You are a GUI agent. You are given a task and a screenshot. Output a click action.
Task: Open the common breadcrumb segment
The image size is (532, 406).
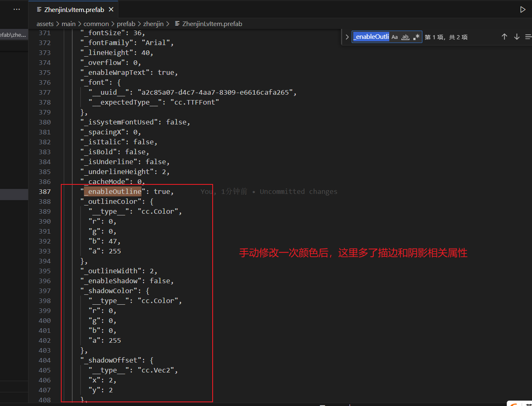point(96,24)
